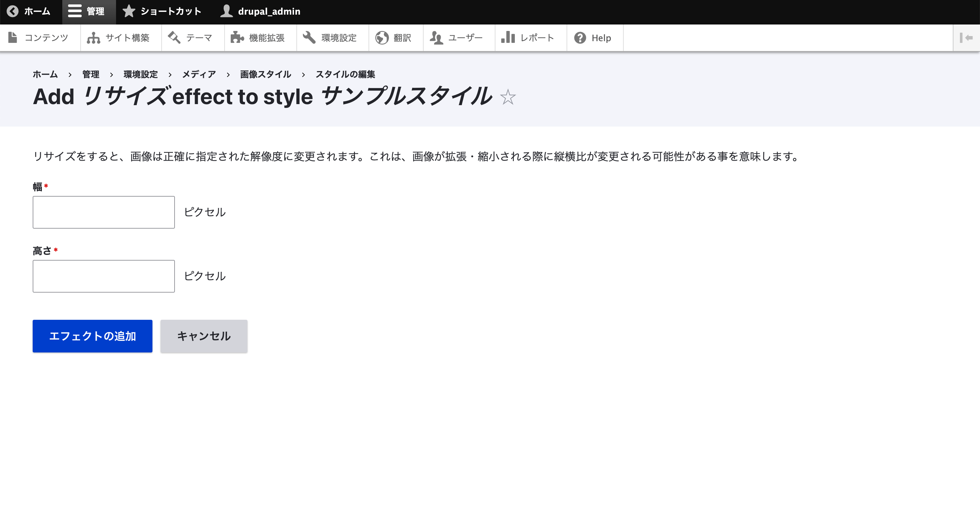Click the キャンセル button
The height and width of the screenshot is (511, 980).
pyautogui.click(x=204, y=336)
